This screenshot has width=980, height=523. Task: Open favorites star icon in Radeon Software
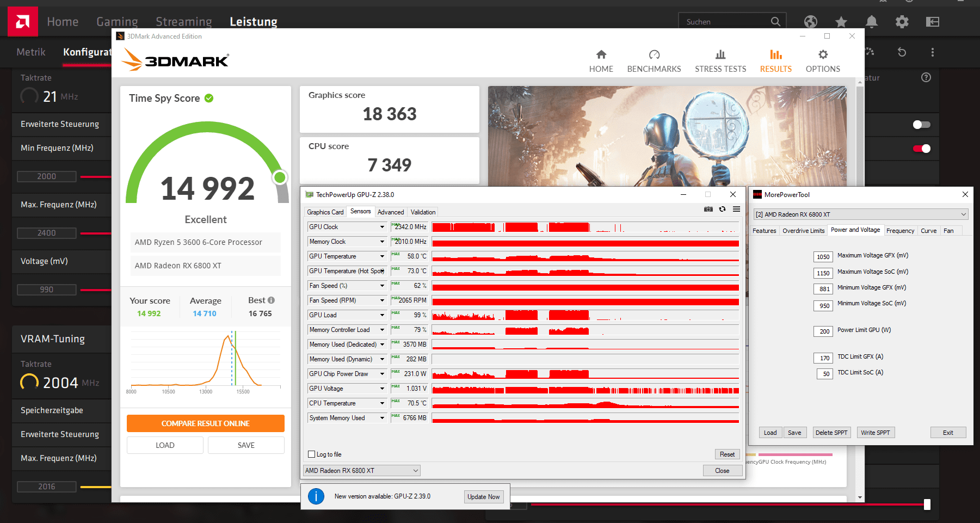(x=841, y=22)
